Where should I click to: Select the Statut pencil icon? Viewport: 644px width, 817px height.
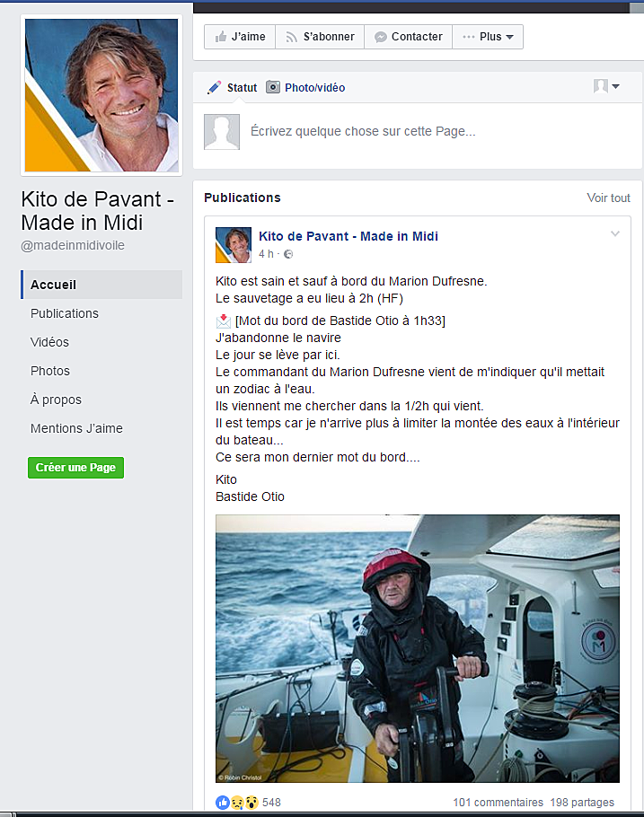click(x=214, y=88)
